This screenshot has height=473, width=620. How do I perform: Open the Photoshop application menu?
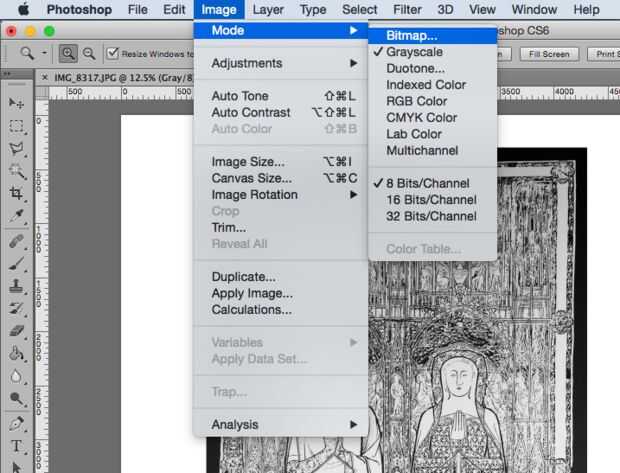pyautogui.click(x=79, y=9)
